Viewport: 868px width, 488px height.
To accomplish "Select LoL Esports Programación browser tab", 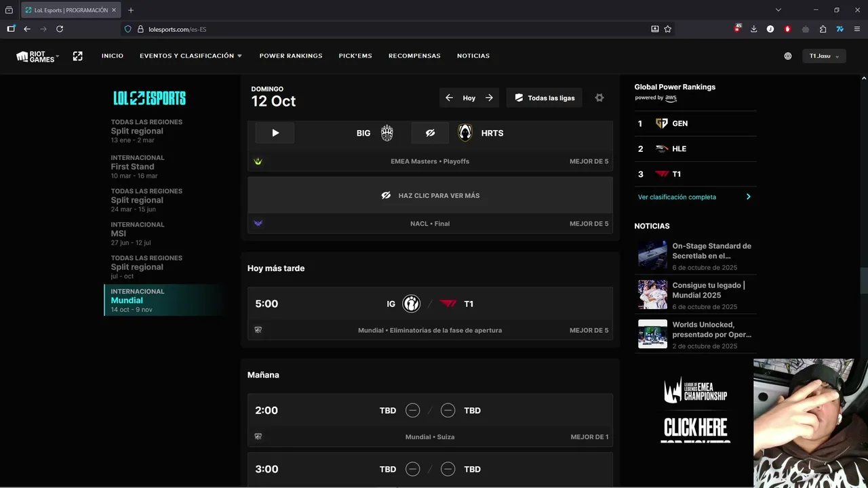I will tap(71, 10).
